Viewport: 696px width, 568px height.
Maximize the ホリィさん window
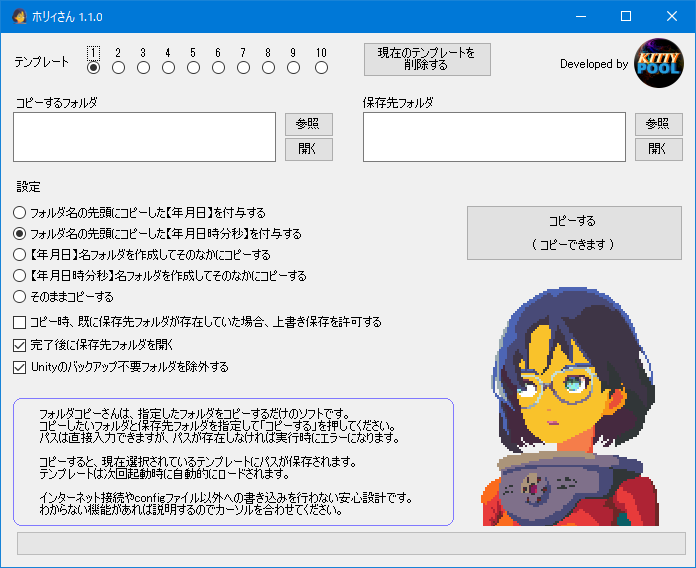pyautogui.click(x=626, y=16)
